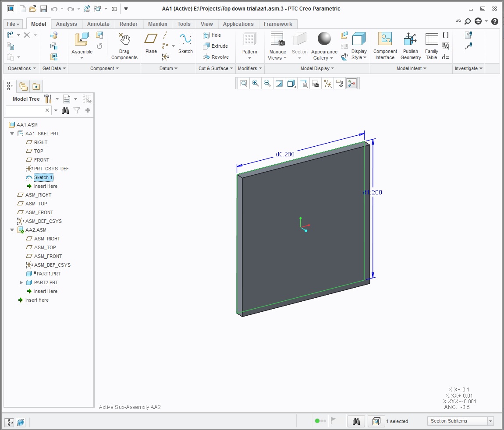Click the binoculars find icon in Model Tree
The width and height of the screenshot is (504, 430).
point(65,110)
